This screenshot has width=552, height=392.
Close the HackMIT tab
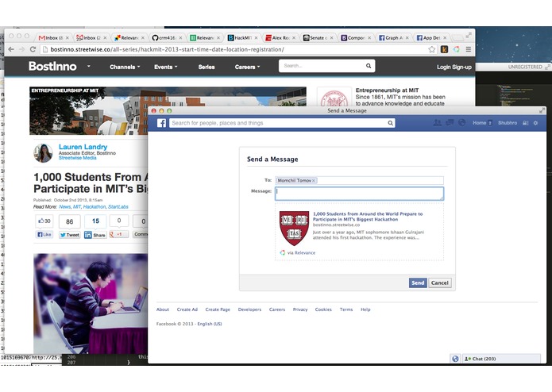coord(256,37)
